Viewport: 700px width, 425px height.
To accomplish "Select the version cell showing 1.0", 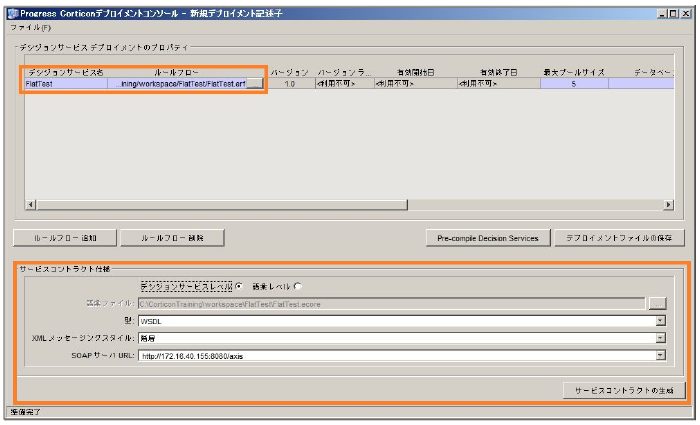I will (290, 83).
